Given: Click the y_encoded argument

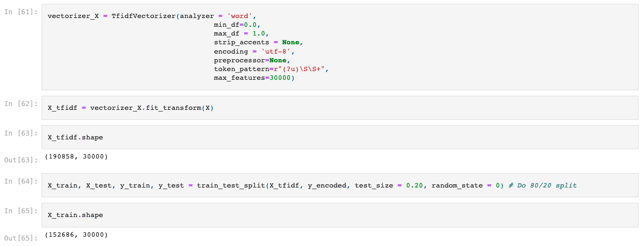Looking at the screenshot, I should (328, 186).
